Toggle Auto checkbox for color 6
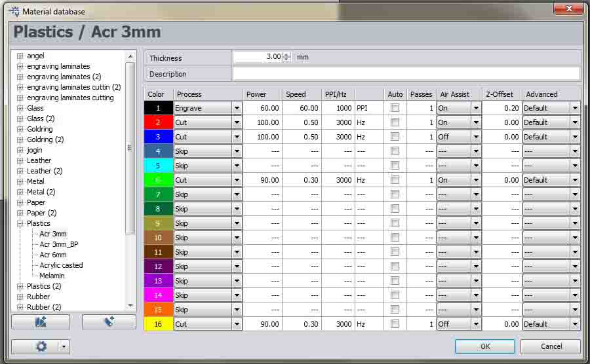Image resolution: width=590 pixels, height=364 pixels. pyautogui.click(x=395, y=179)
